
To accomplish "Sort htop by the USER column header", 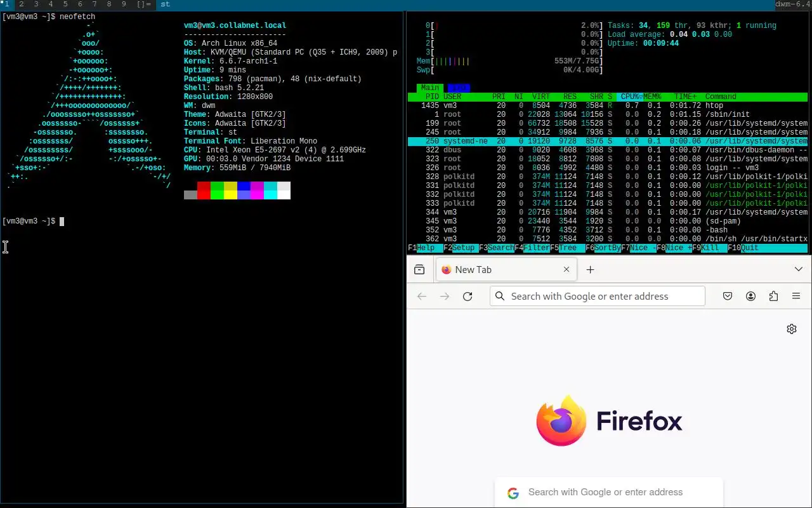I will pyautogui.click(x=452, y=97).
